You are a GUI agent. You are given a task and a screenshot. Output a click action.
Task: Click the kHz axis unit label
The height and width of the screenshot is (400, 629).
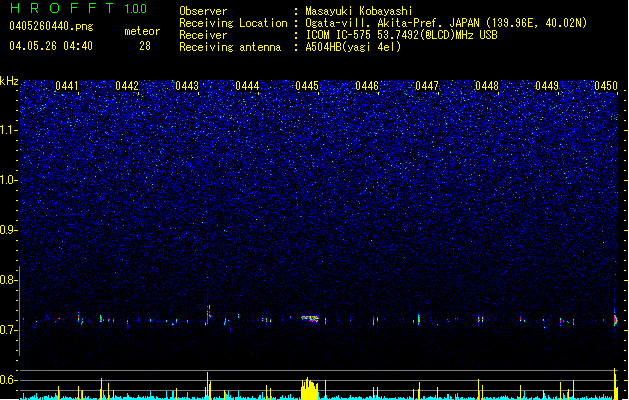(x=9, y=81)
